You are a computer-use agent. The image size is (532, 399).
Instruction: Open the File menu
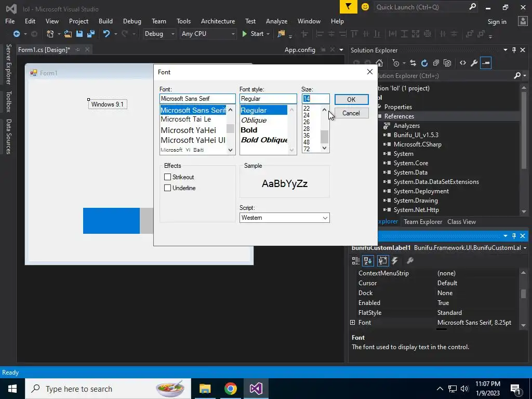pos(10,21)
